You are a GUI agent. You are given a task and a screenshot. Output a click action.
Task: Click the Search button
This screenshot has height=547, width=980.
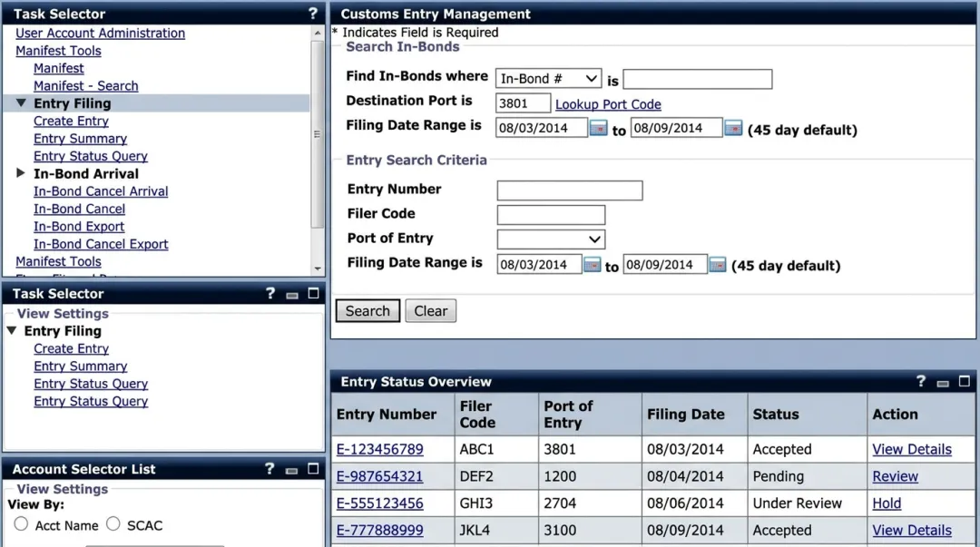point(367,311)
